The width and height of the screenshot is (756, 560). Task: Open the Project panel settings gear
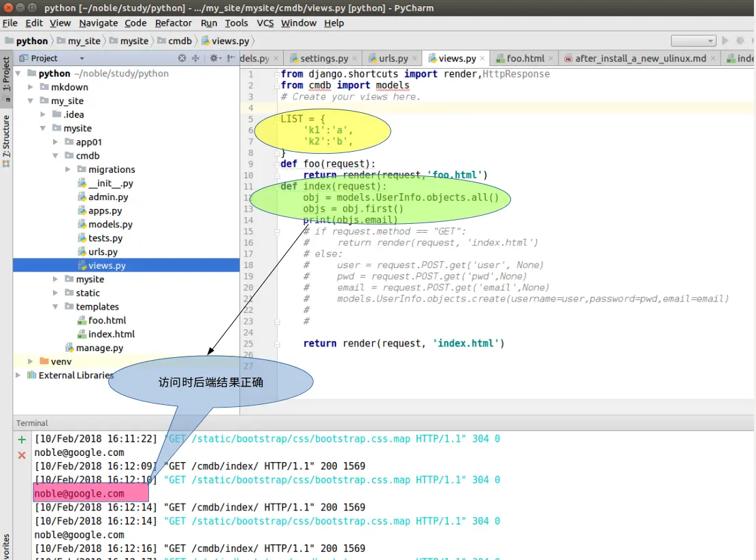(214, 59)
